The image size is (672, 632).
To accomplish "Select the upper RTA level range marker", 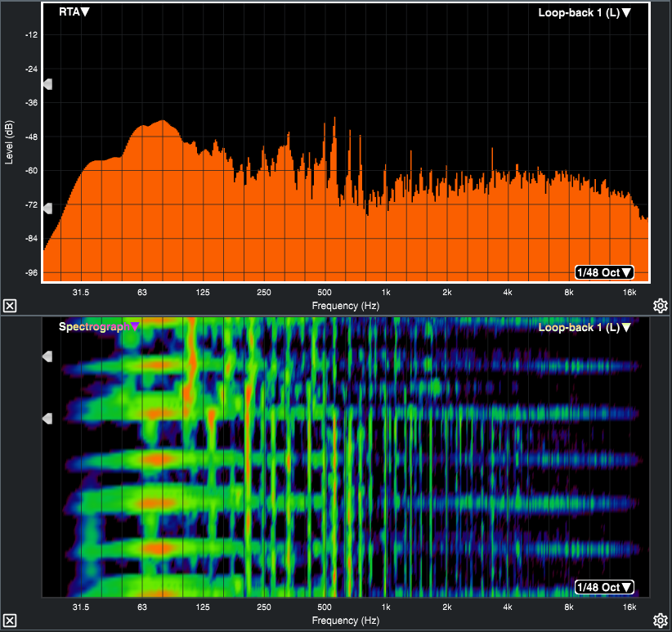I will click(x=47, y=84).
